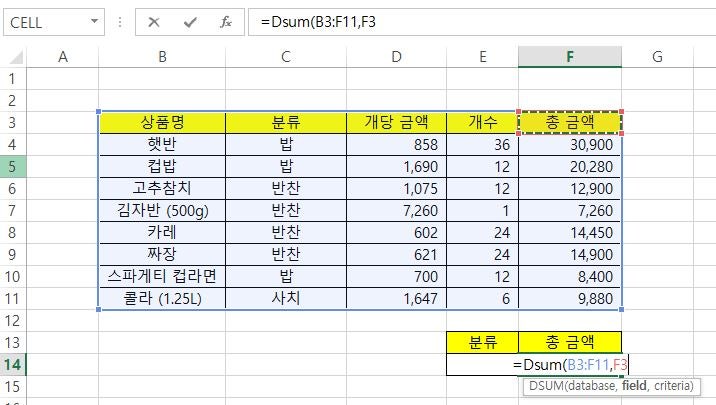716x405 pixels.
Task: Select column C header
Action: tap(286, 57)
